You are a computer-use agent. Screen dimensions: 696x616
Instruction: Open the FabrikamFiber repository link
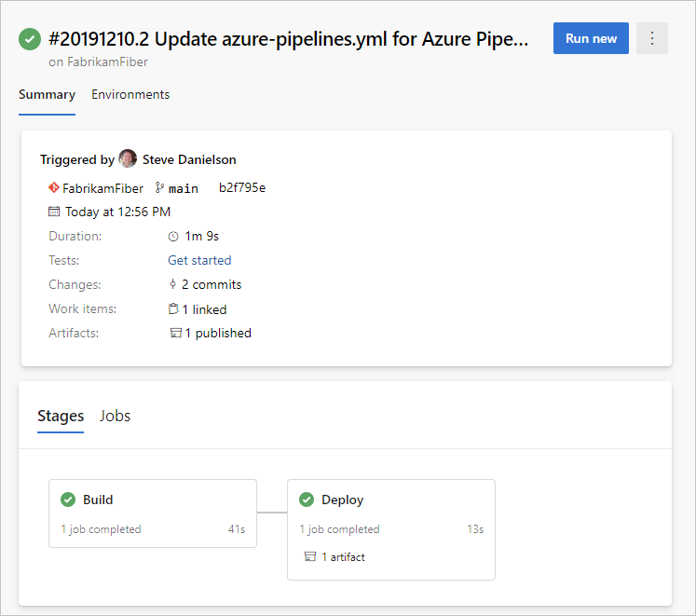(102, 188)
